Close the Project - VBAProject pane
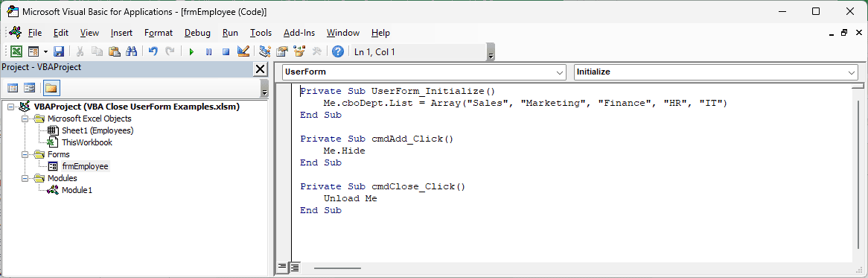 [260, 69]
